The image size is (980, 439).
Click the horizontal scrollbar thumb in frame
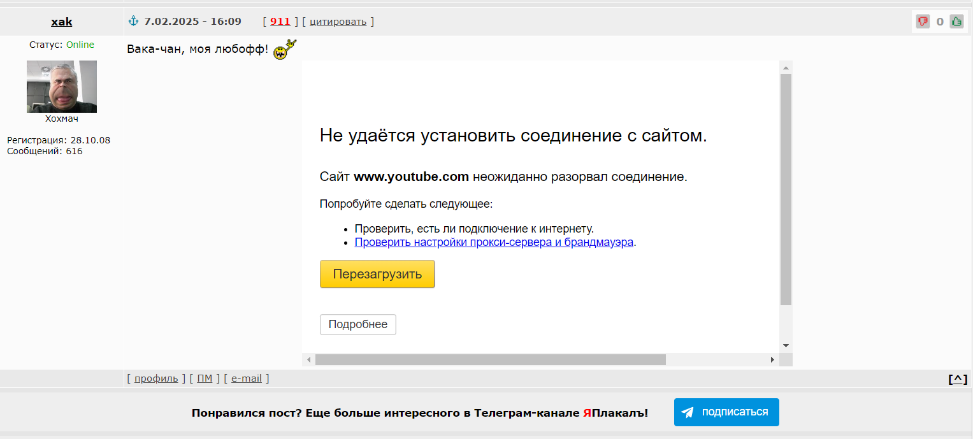click(x=491, y=360)
